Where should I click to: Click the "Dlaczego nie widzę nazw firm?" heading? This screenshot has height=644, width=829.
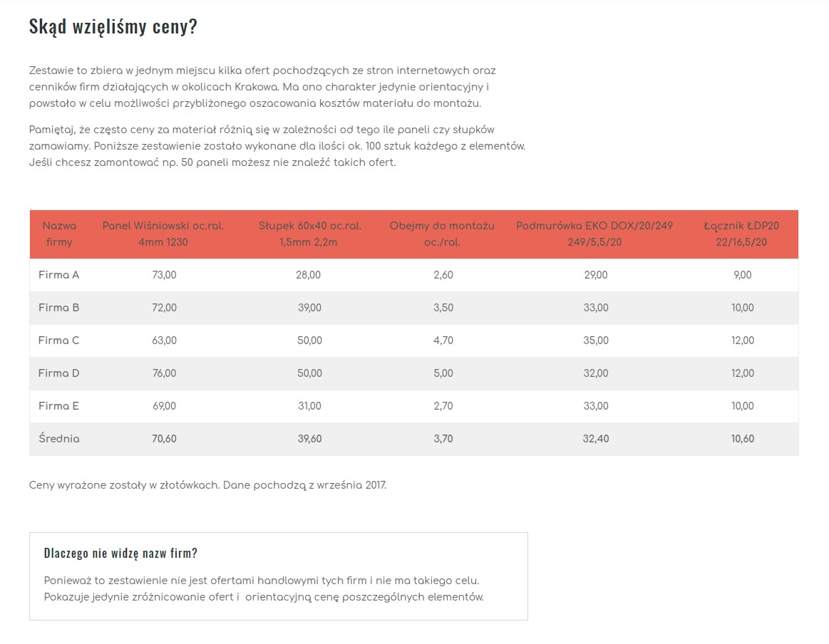[x=120, y=554]
